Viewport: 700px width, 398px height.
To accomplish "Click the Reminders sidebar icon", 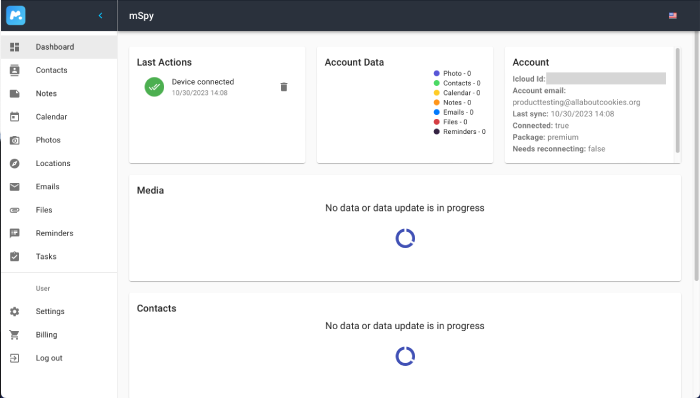I will pyautogui.click(x=15, y=233).
